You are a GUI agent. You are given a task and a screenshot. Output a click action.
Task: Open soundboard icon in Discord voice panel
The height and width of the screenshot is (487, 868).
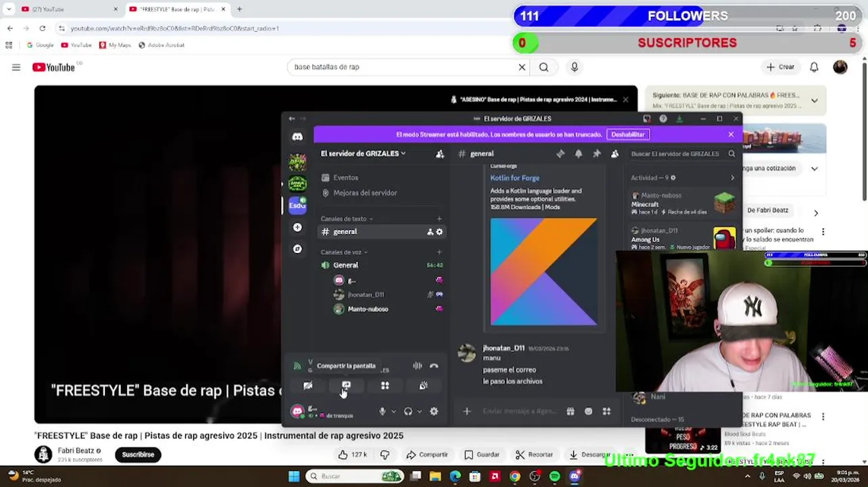pyautogui.click(x=423, y=386)
